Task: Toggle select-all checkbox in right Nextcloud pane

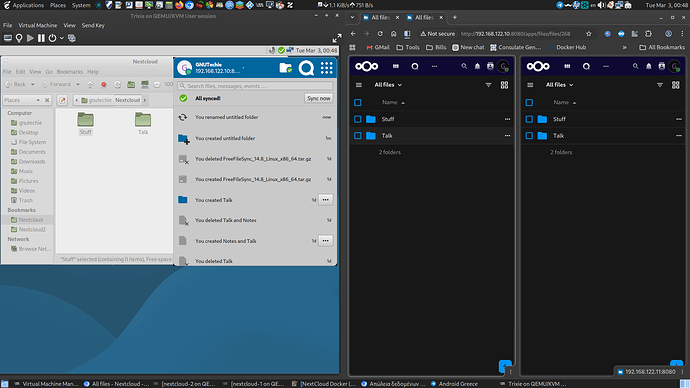Action: (529, 102)
